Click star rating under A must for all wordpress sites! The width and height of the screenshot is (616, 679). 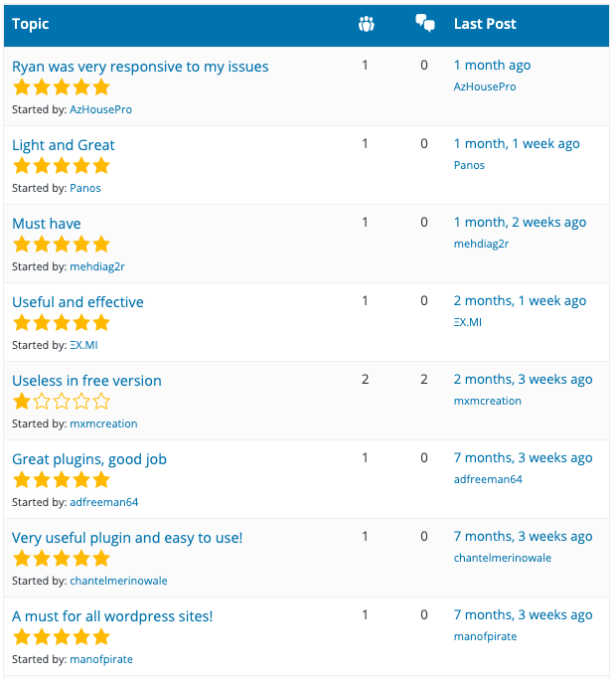[x=62, y=637]
